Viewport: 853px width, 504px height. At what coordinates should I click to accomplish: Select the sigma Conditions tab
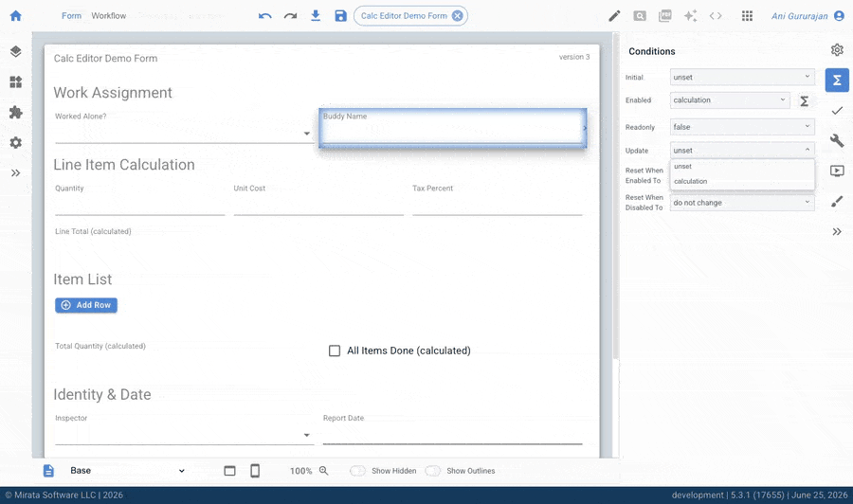pos(837,81)
